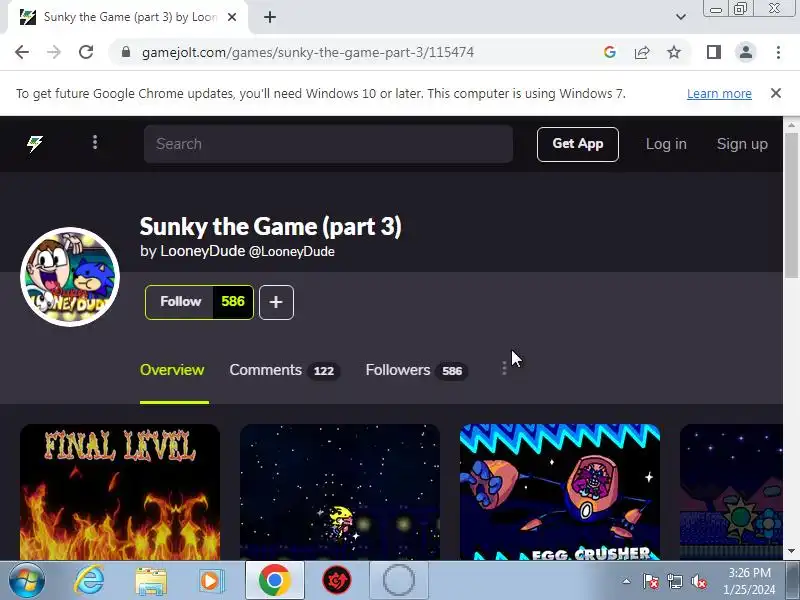The image size is (800, 600).
Task: Click the red circular app taskbar icon
Action: pos(337,581)
